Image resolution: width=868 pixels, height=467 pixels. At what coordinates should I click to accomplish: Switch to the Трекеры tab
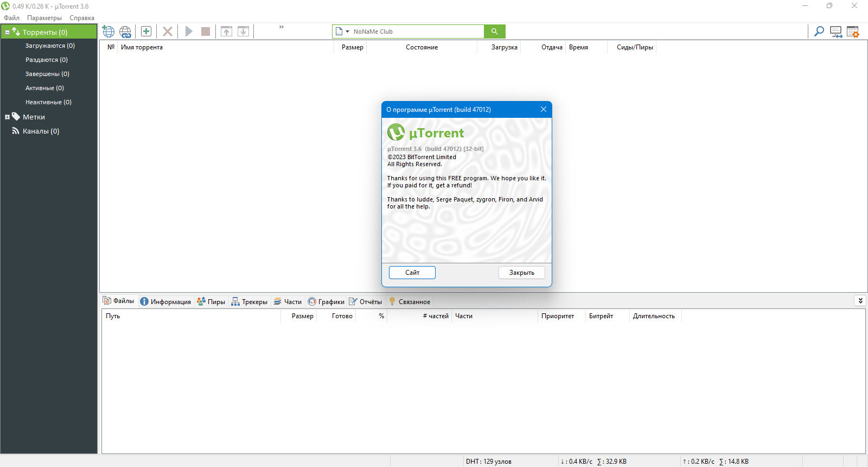tap(250, 302)
